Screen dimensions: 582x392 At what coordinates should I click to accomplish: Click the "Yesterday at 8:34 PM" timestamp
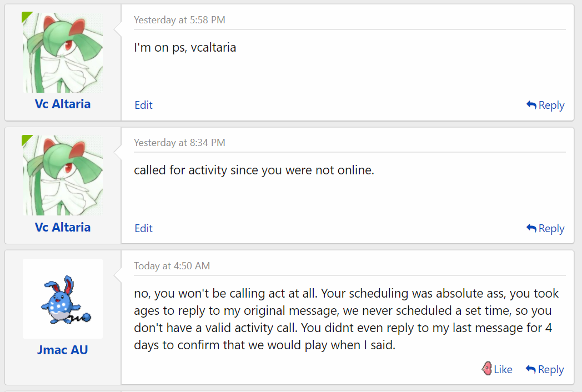point(179,143)
